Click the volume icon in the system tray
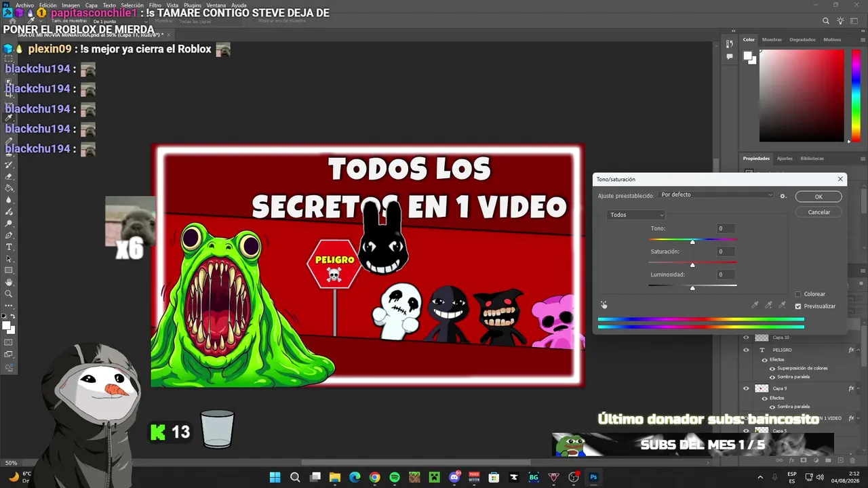 pos(821,477)
